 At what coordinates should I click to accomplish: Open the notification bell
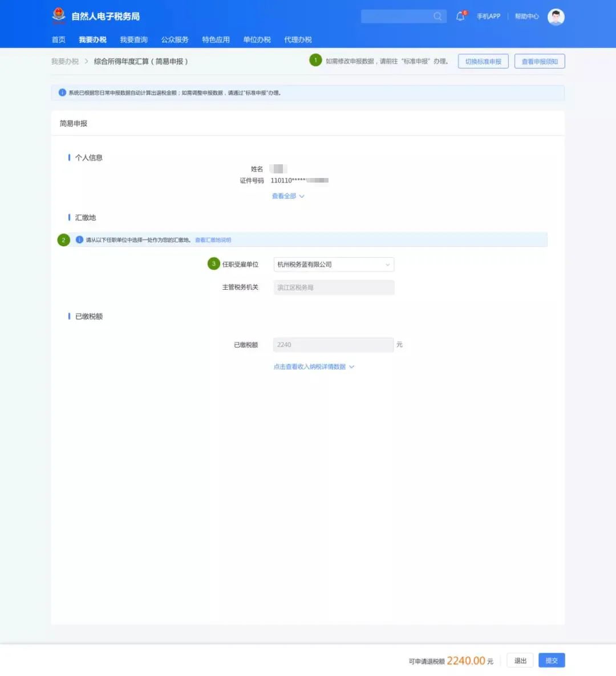460,17
